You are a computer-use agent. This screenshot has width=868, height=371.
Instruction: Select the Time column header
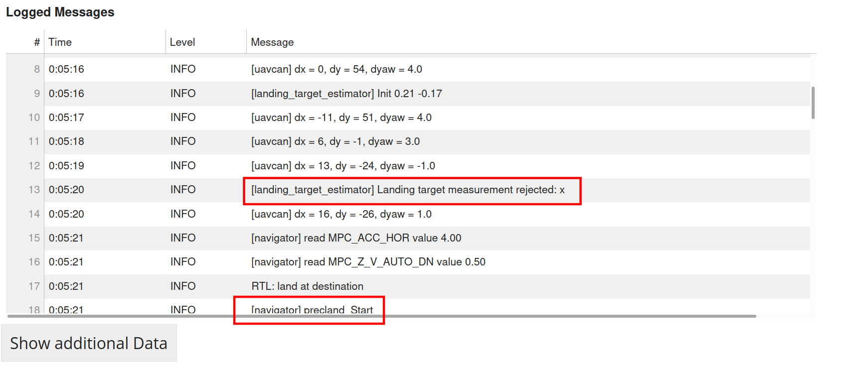[x=60, y=42]
